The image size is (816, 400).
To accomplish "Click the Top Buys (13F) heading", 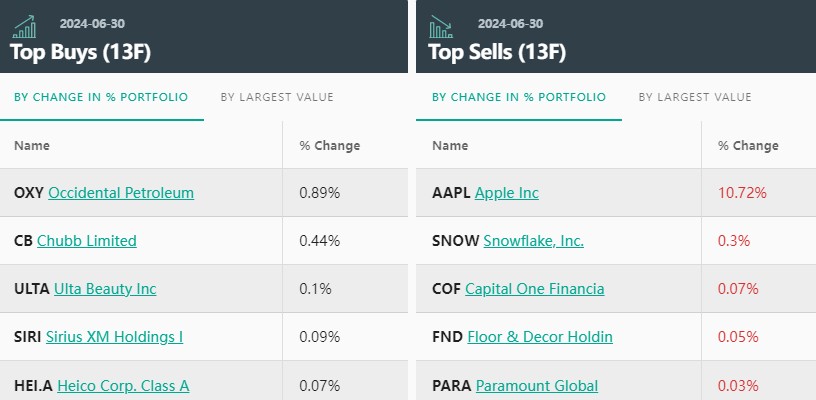I will click(80, 52).
